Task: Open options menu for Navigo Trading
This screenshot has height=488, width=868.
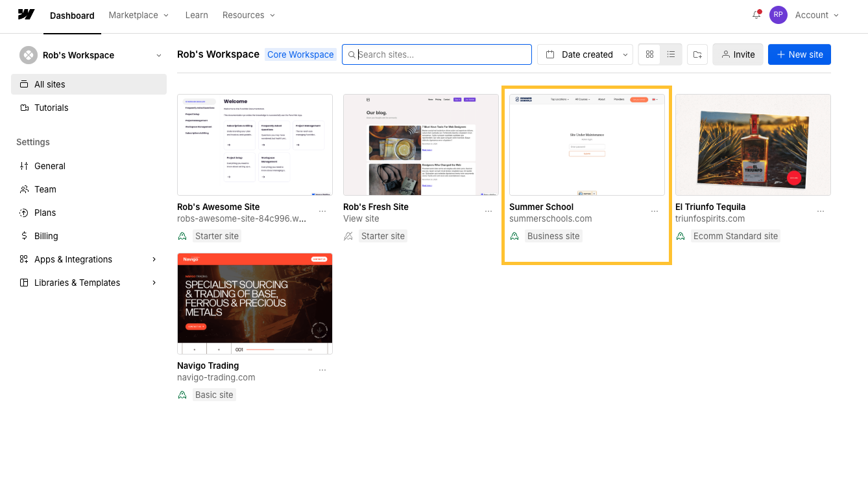Action: point(322,370)
